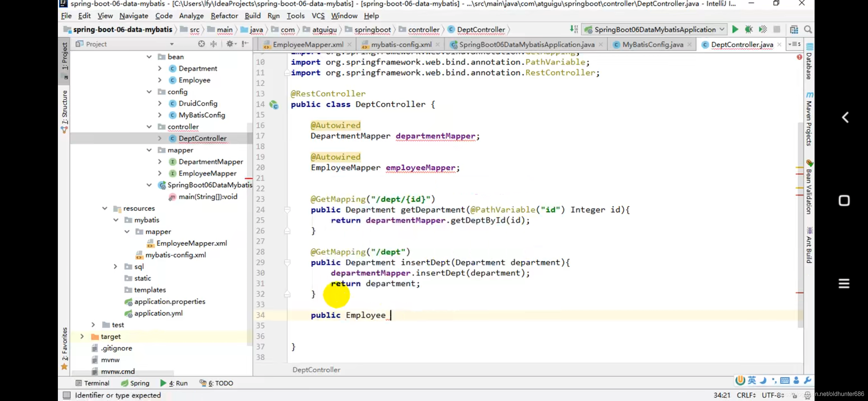The width and height of the screenshot is (868, 401).
Task: Click the Spring bean gutter icon
Action: [274, 105]
